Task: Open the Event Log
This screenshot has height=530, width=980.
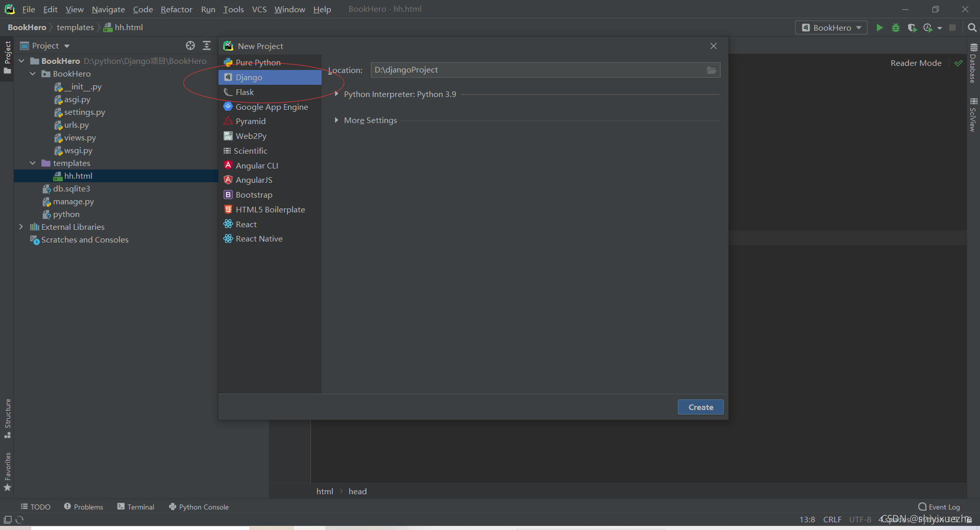Action: click(x=939, y=507)
